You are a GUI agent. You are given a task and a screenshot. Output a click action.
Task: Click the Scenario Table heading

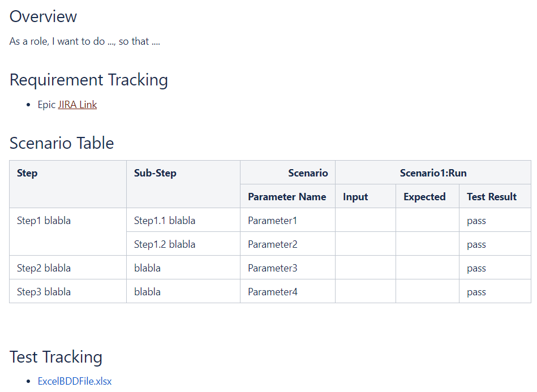[62, 143]
